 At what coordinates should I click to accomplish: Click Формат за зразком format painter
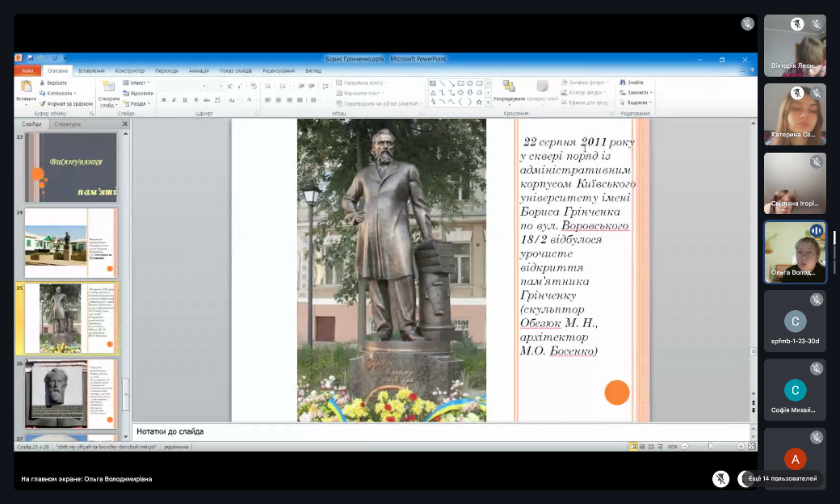pos(66,103)
